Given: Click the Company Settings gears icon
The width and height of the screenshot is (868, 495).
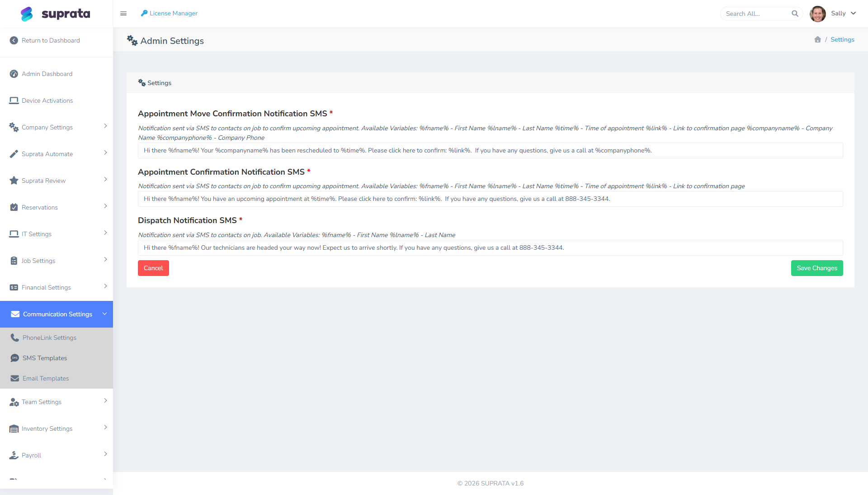Looking at the screenshot, I should 14,127.
